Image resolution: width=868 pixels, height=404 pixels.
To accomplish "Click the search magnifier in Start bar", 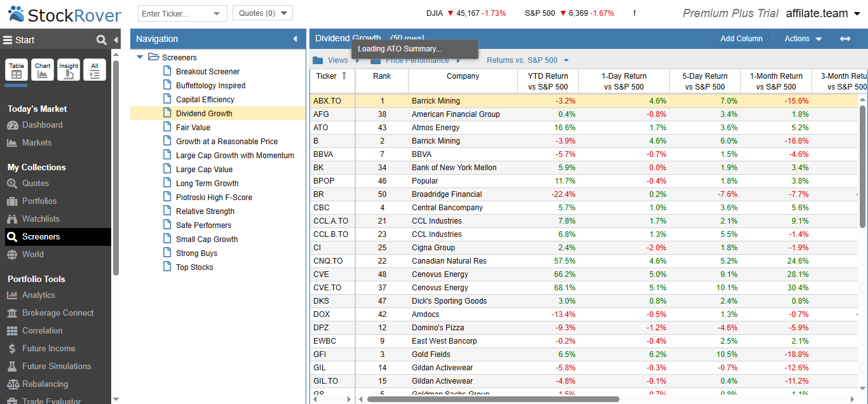I will click(x=101, y=40).
